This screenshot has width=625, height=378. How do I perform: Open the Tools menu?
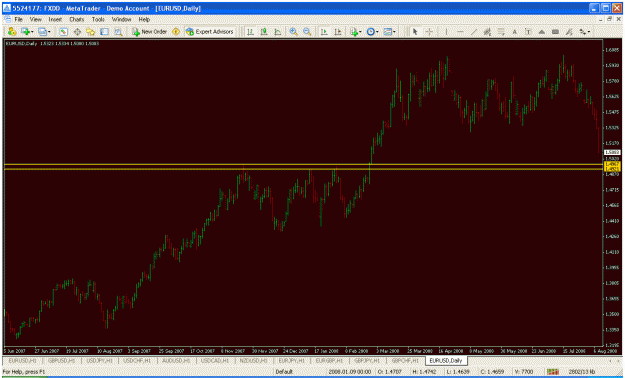98,19
